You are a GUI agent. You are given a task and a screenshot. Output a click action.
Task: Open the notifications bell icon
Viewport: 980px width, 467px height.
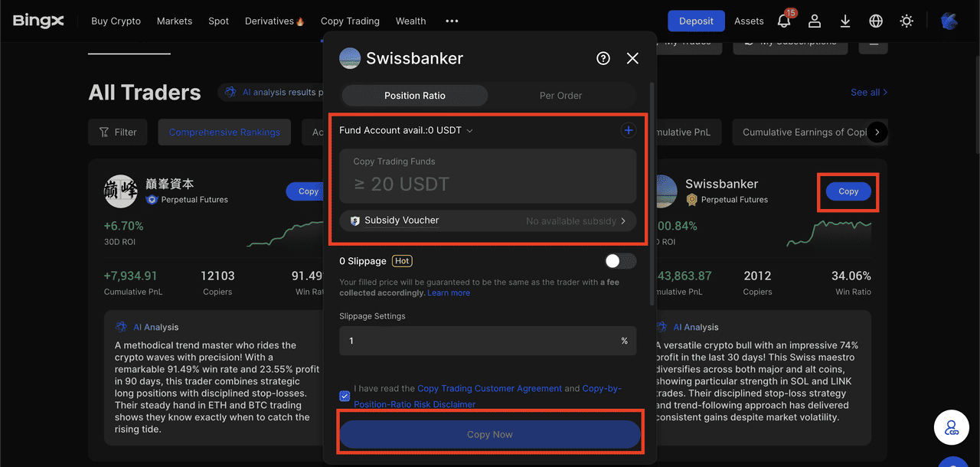(784, 21)
